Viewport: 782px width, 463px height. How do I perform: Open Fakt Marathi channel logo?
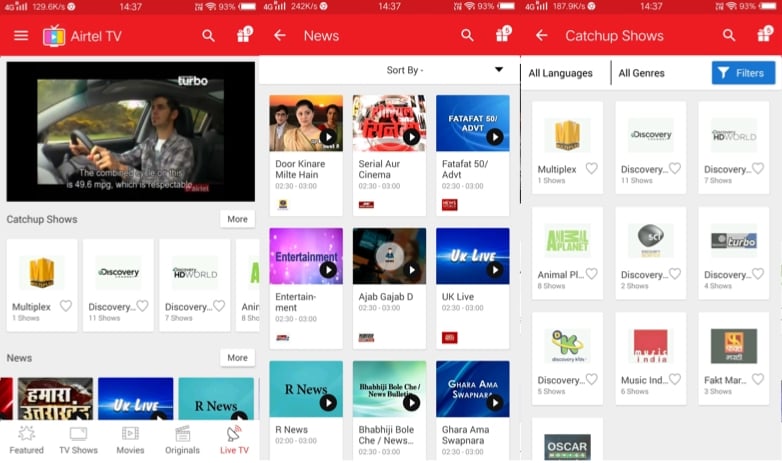[734, 346]
